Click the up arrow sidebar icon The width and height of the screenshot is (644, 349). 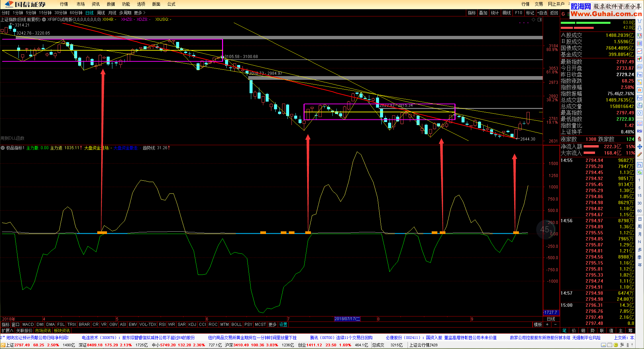click(640, 21)
